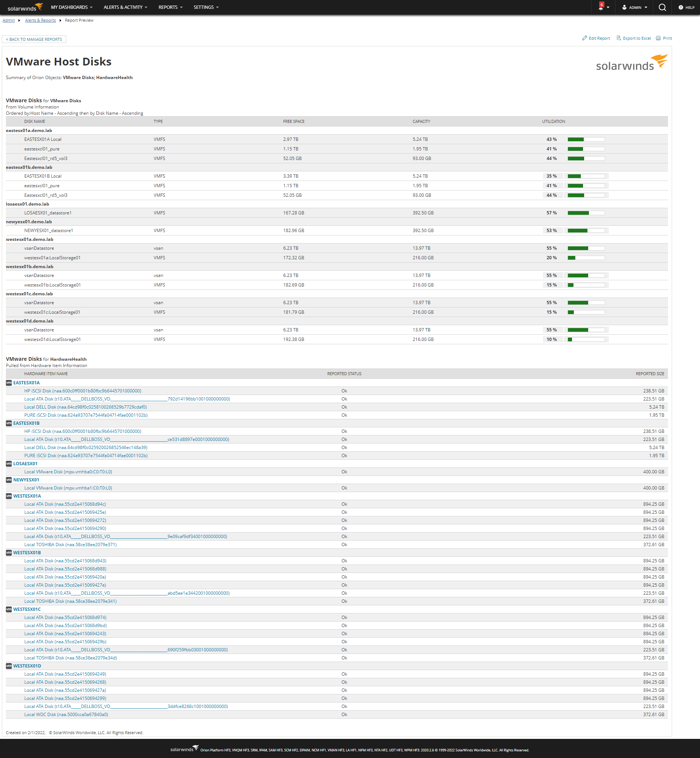This screenshot has width=700, height=758.
Task: Click the SolarWinds logo in navbar
Action: pyautogui.click(x=25, y=7)
